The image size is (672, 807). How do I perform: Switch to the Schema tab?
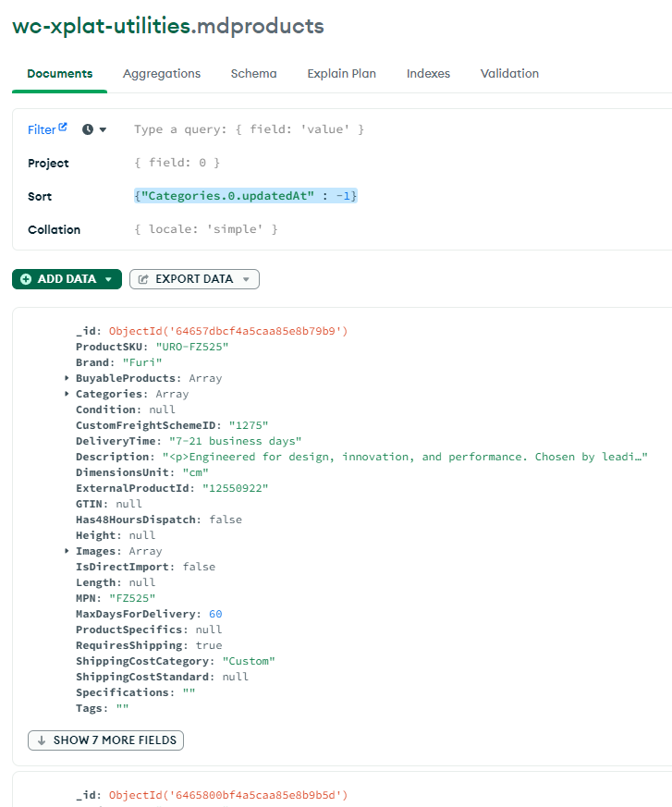253,74
